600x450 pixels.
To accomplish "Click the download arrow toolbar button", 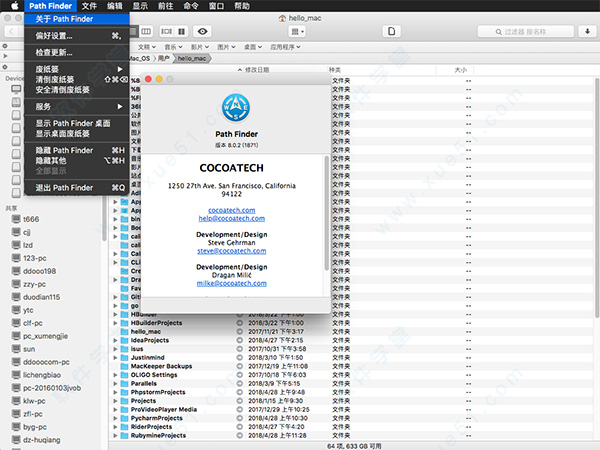I will click(x=587, y=31).
